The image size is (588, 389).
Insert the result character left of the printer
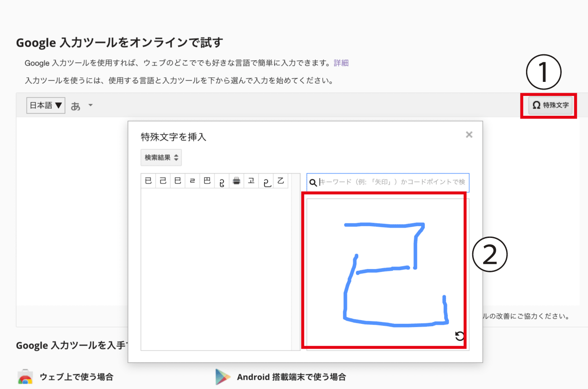pyautogui.click(x=222, y=181)
